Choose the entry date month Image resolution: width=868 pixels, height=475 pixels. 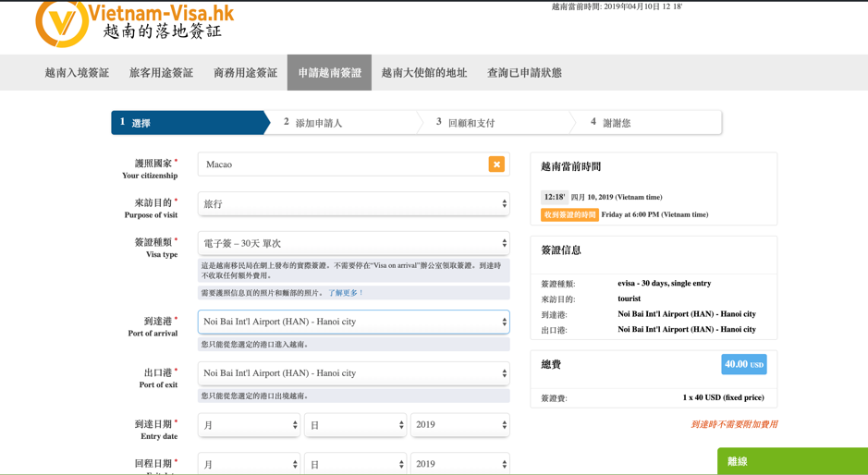tap(249, 425)
